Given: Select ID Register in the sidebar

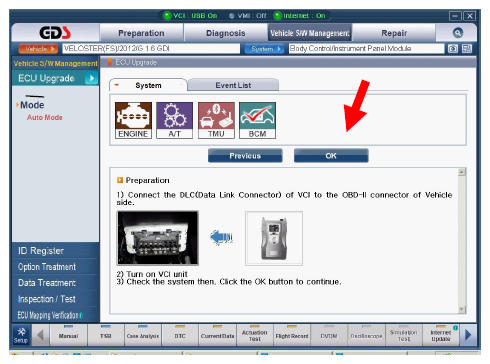Looking at the screenshot, I should click(41, 251).
